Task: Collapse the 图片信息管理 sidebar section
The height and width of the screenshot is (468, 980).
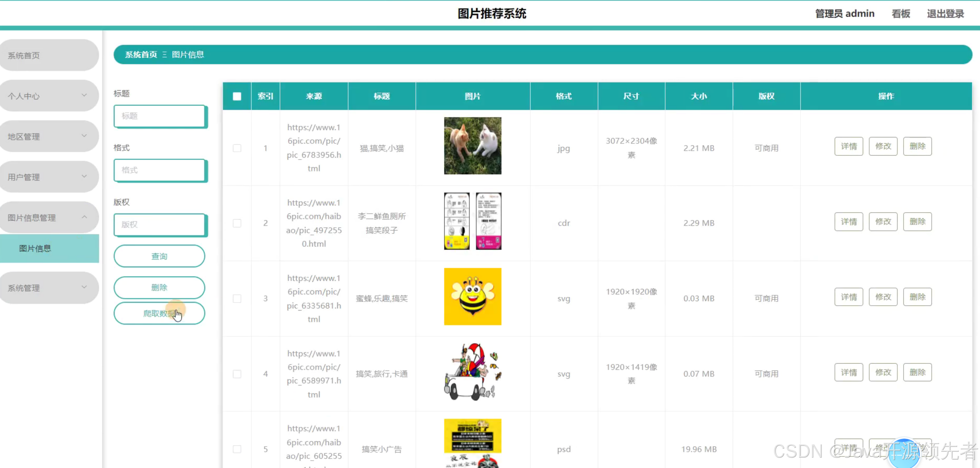Action: [49, 217]
